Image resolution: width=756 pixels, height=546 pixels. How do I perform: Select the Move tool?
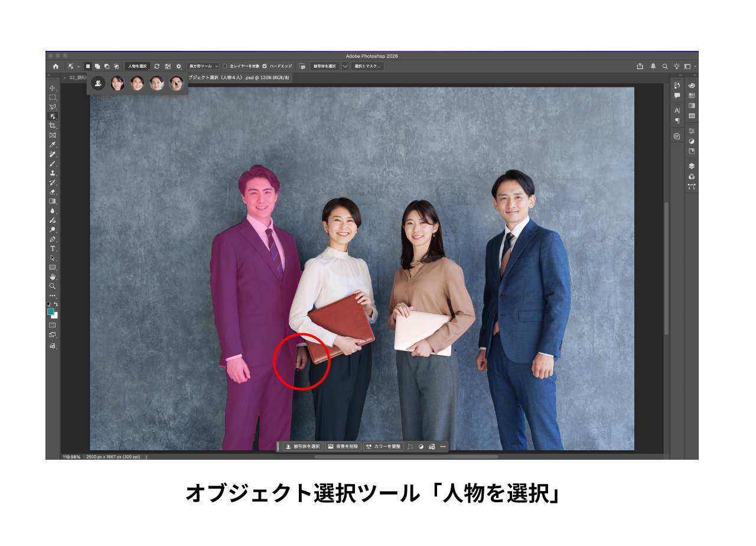pyautogui.click(x=53, y=88)
